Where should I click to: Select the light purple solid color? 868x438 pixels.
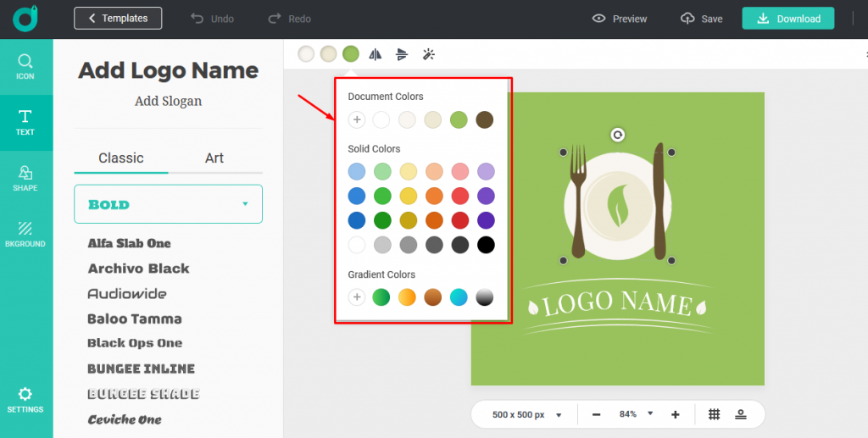[x=486, y=171]
